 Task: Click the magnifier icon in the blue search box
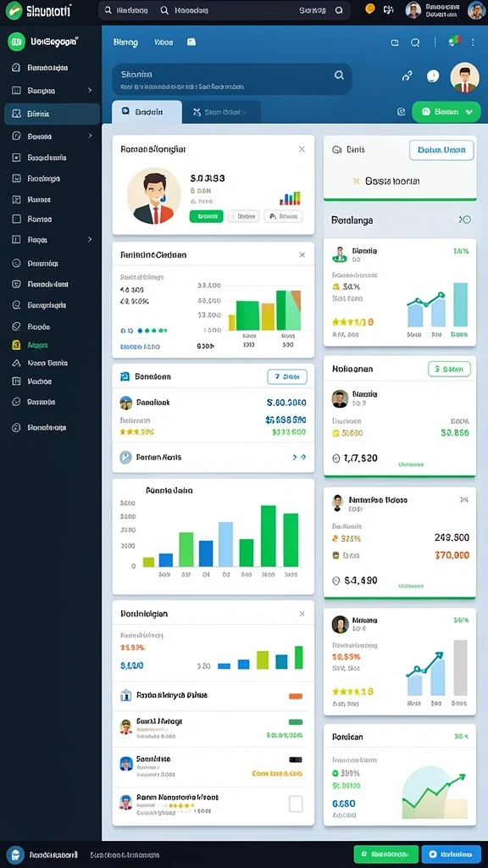pyautogui.click(x=339, y=75)
